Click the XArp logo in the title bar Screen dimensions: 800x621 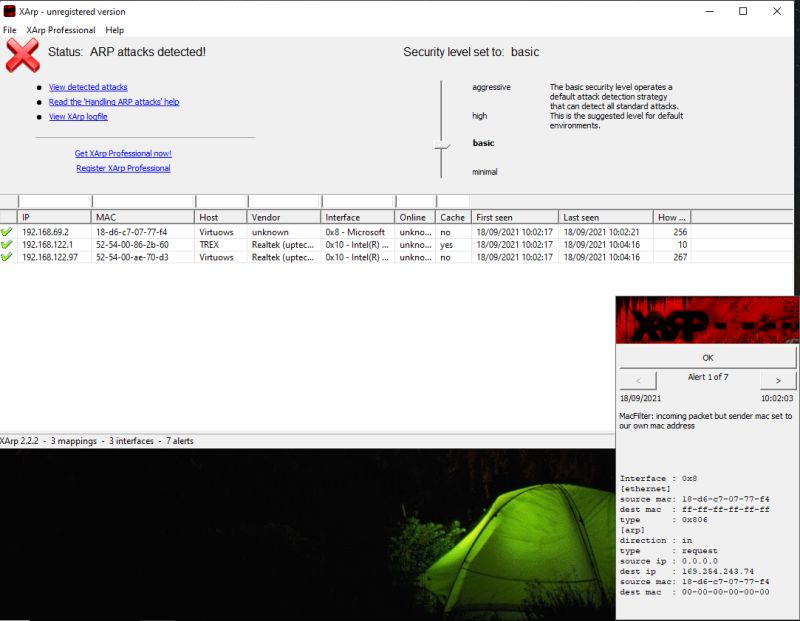click(9, 11)
